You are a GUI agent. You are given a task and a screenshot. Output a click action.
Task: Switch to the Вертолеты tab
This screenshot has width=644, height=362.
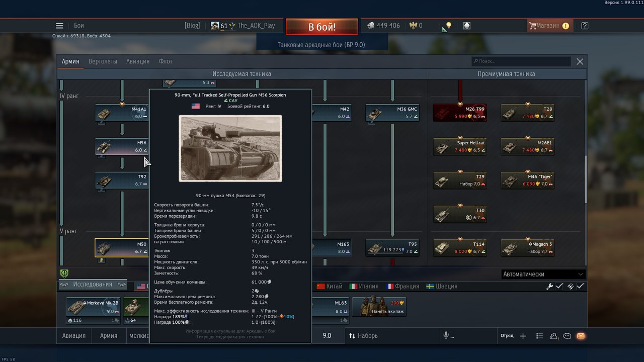coord(103,61)
